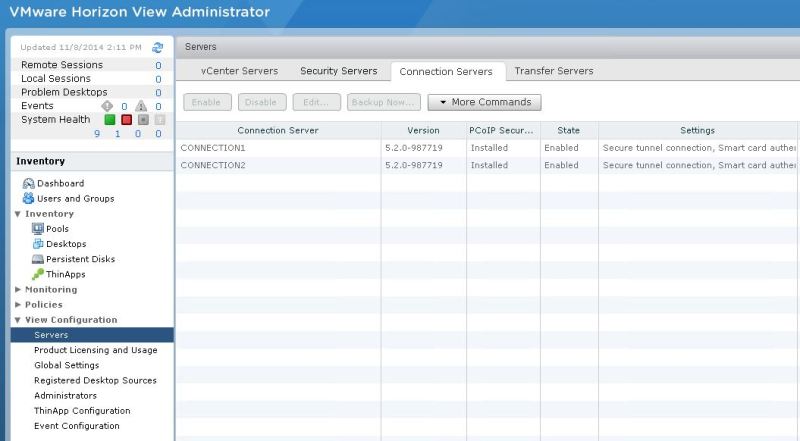The width and height of the screenshot is (800, 441).
Task: Click the Events warning triangle icon
Action: [x=141, y=106]
